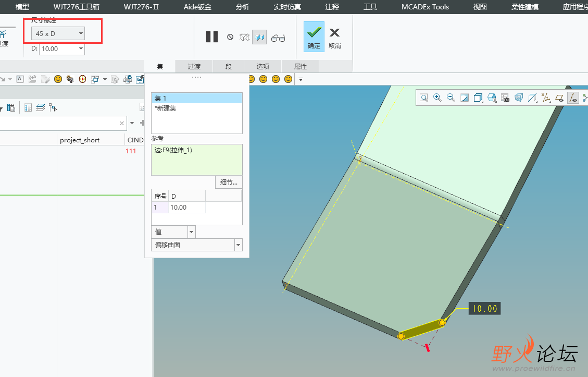
Task: Open the 模型 ribbon tab
Action: (x=22, y=7)
